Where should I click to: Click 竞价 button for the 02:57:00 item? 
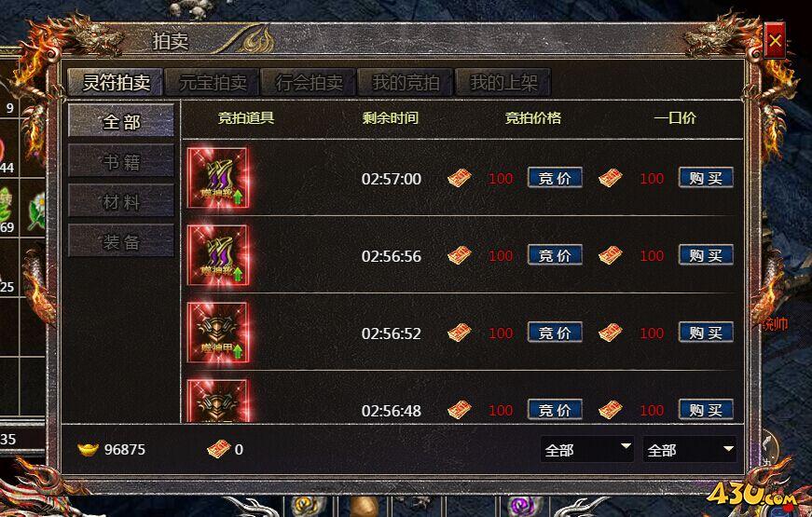coord(555,178)
